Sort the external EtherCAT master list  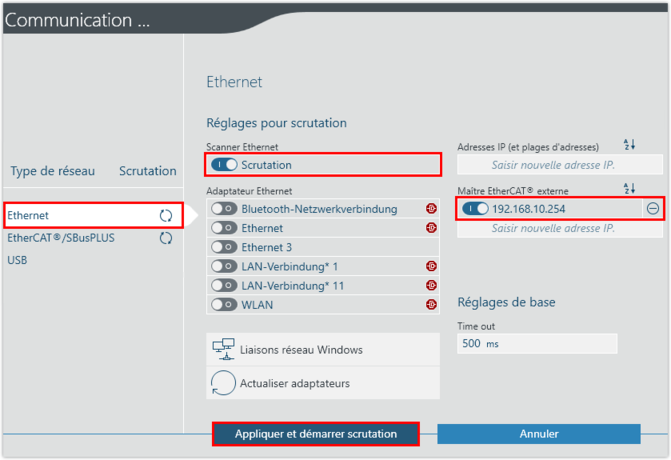tap(629, 189)
